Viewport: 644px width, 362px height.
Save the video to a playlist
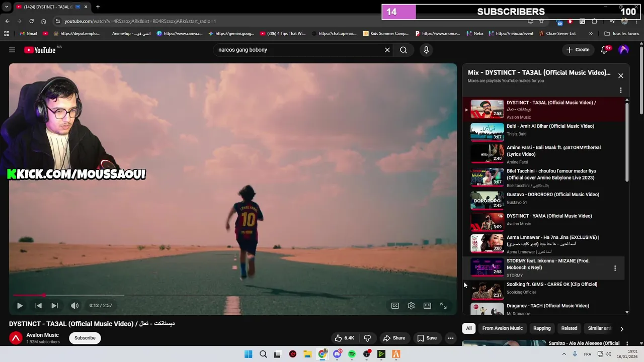tap(427, 338)
